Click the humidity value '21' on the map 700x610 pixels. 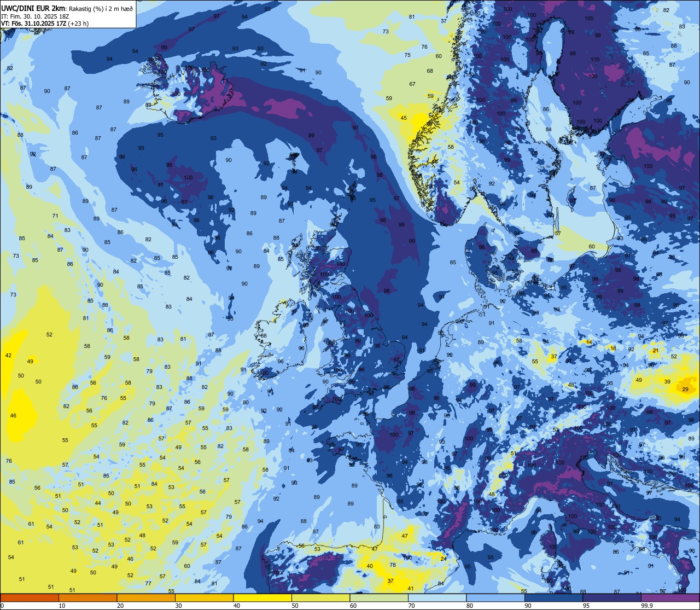click(x=655, y=350)
